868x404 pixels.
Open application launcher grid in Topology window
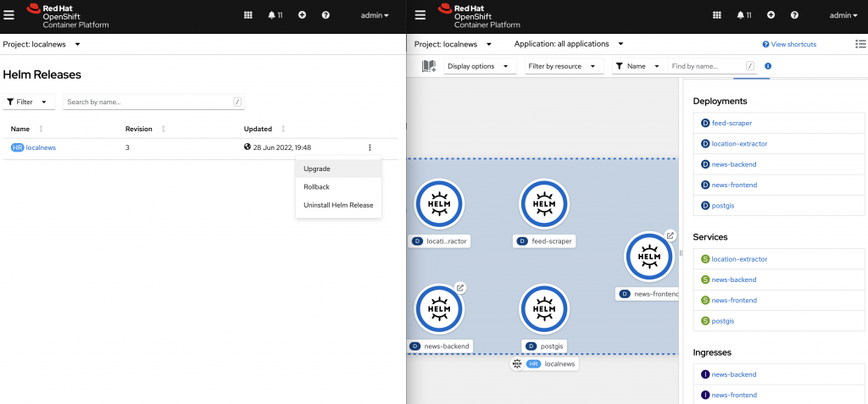click(x=717, y=15)
